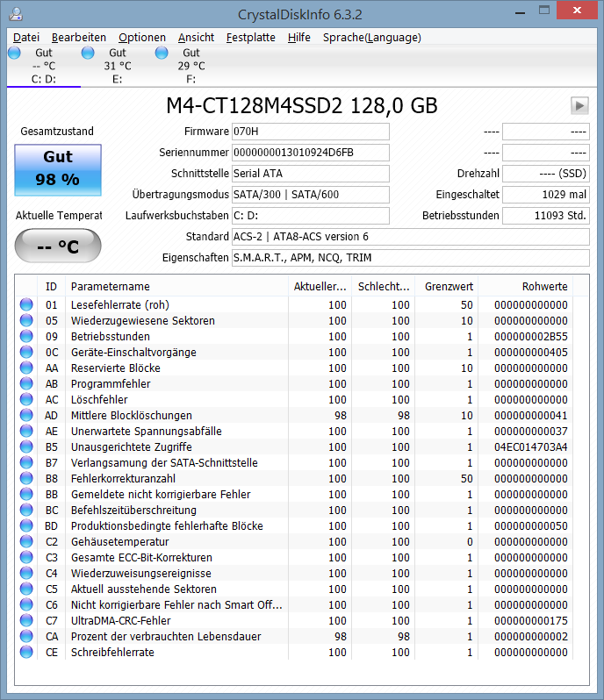Select disk C: D: status orb

[14, 53]
